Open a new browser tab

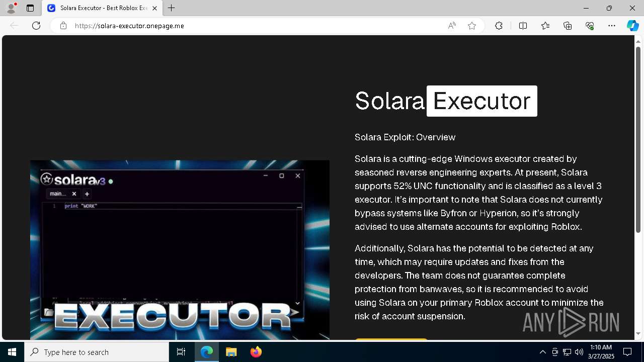[x=172, y=8]
